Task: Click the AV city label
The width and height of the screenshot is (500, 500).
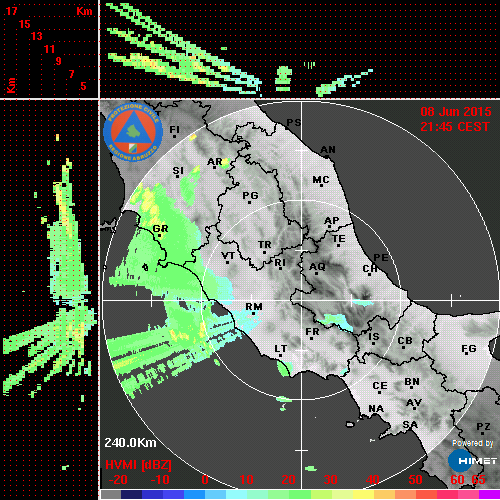Action: pos(414,403)
